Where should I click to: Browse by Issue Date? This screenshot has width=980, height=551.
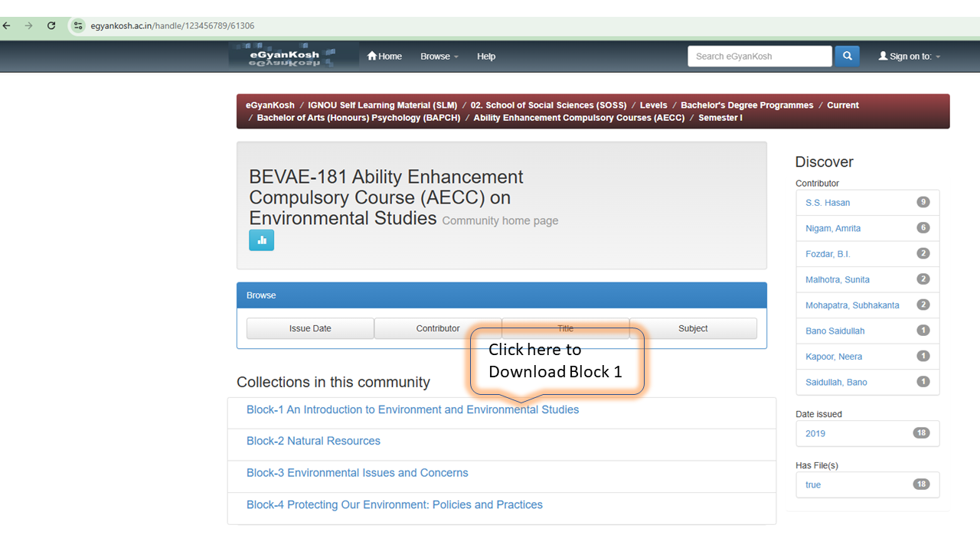click(310, 328)
